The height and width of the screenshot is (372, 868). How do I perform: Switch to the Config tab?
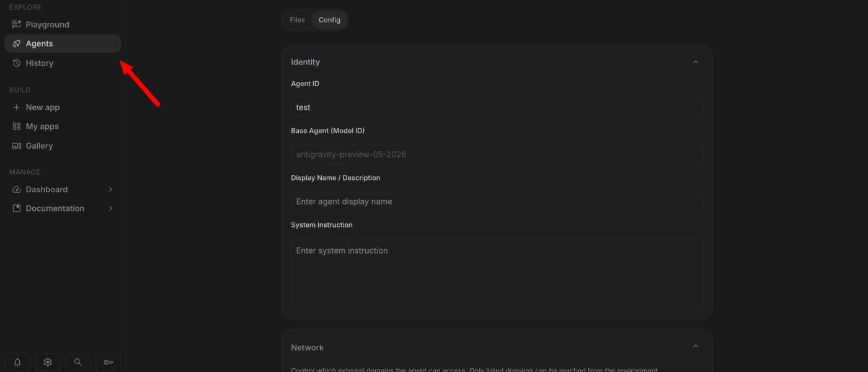329,20
